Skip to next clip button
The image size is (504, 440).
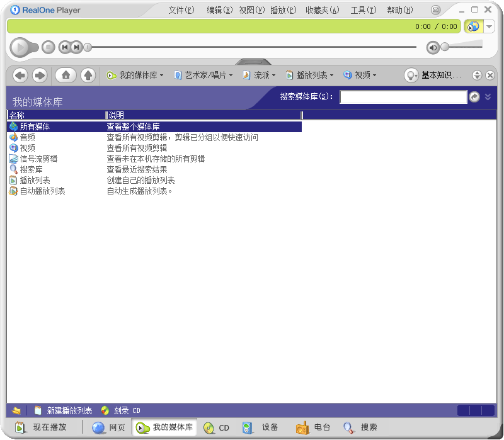tap(77, 48)
